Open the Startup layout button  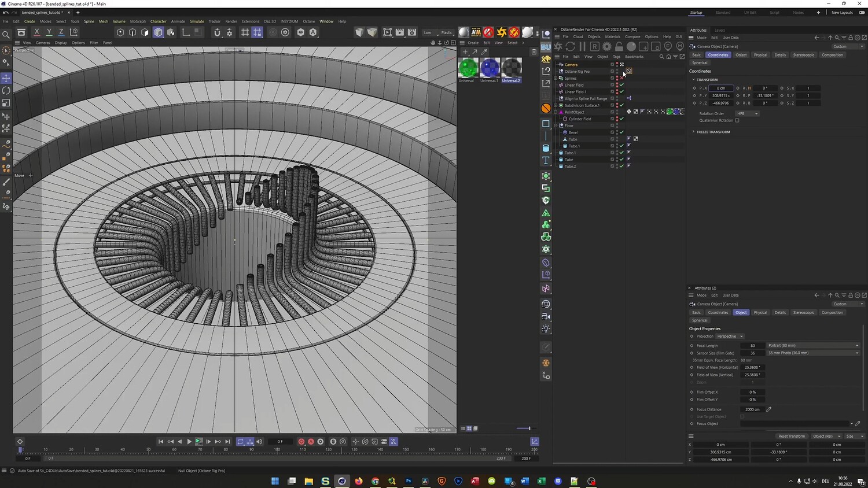point(696,12)
